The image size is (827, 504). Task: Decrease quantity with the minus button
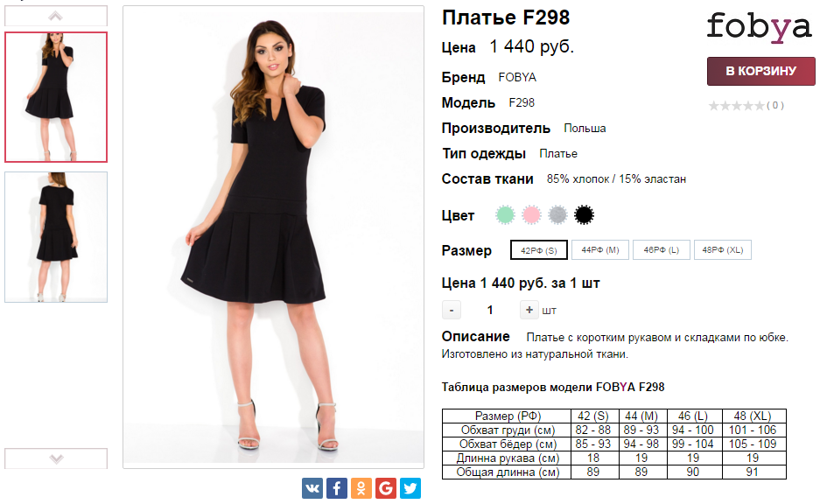pos(452,310)
